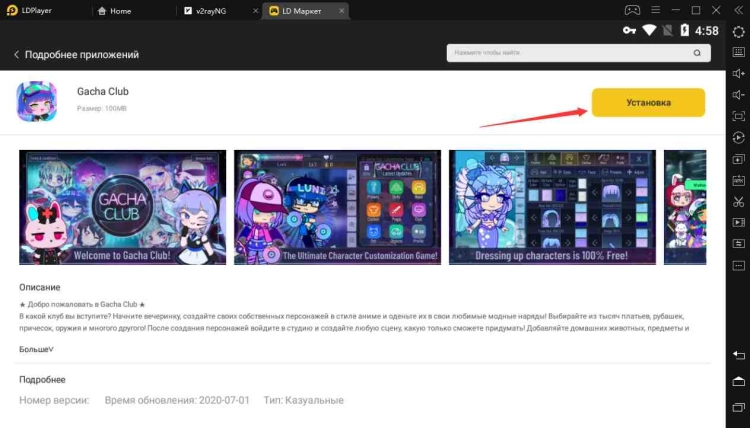Viewport: 750px width, 428px height.
Task: Open the more tools ellipsis icon
Action: (x=739, y=265)
